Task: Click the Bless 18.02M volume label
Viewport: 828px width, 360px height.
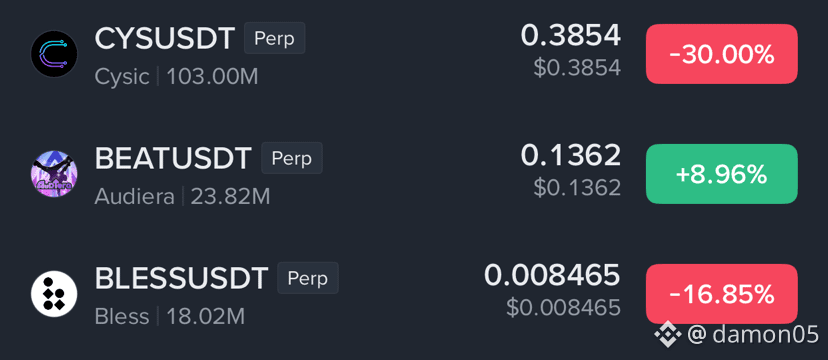Action: pos(170,317)
